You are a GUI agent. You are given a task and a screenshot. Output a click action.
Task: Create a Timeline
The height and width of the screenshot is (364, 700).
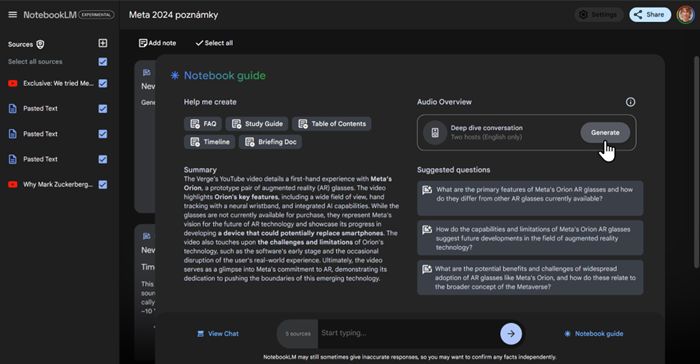pyautogui.click(x=209, y=142)
